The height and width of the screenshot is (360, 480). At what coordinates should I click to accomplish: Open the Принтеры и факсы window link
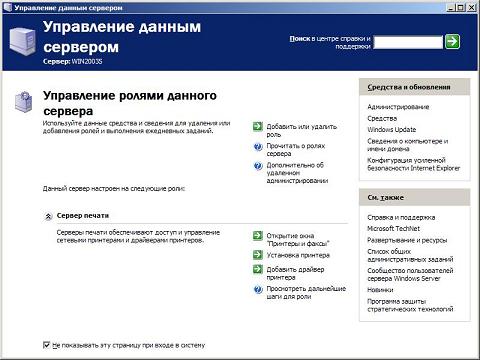click(298, 239)
